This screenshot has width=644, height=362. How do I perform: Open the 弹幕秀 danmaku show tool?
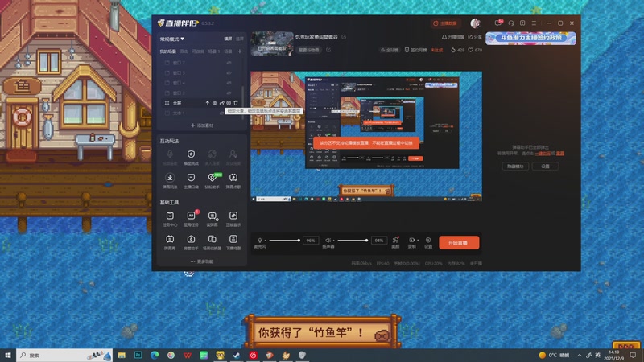tap(170, 242)
